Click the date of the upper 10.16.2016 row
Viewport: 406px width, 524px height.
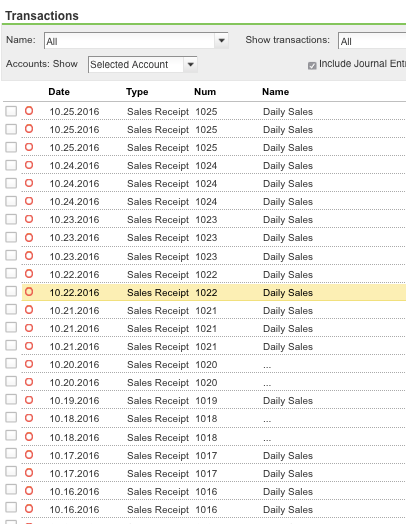(x=74, y=492)
